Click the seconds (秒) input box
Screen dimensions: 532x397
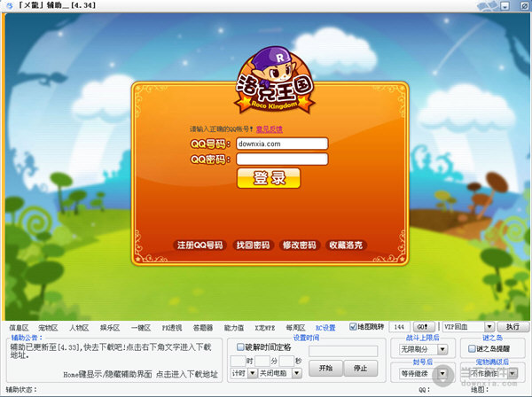tap(286, 361)
